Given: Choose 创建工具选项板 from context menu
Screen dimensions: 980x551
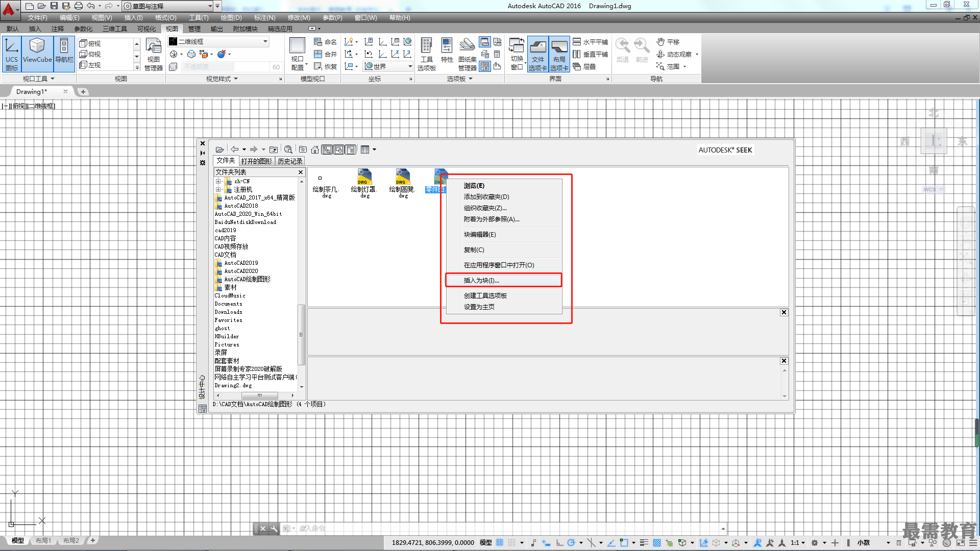Looking at the screenshot, I should pos(504,296).
